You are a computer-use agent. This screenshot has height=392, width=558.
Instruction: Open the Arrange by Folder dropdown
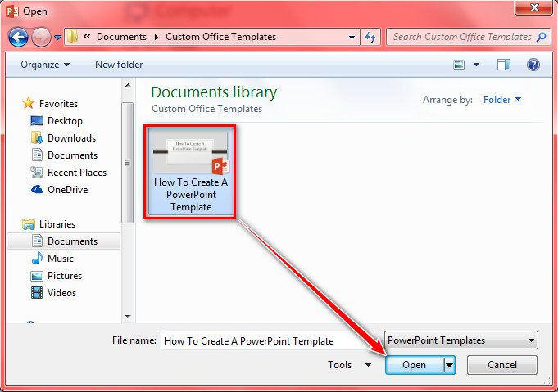(x=501, y=100)
